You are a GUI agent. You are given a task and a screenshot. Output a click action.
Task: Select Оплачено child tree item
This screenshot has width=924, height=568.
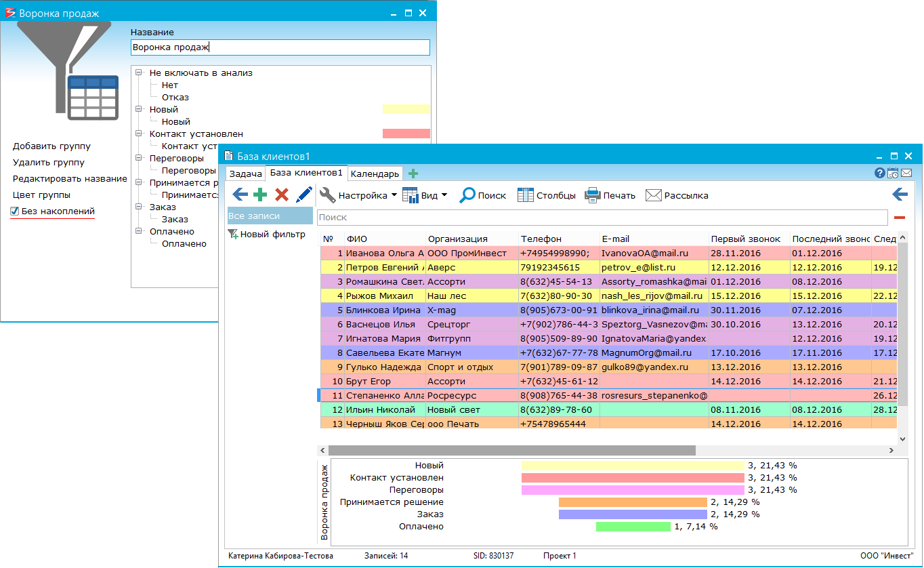click(184, 243)
